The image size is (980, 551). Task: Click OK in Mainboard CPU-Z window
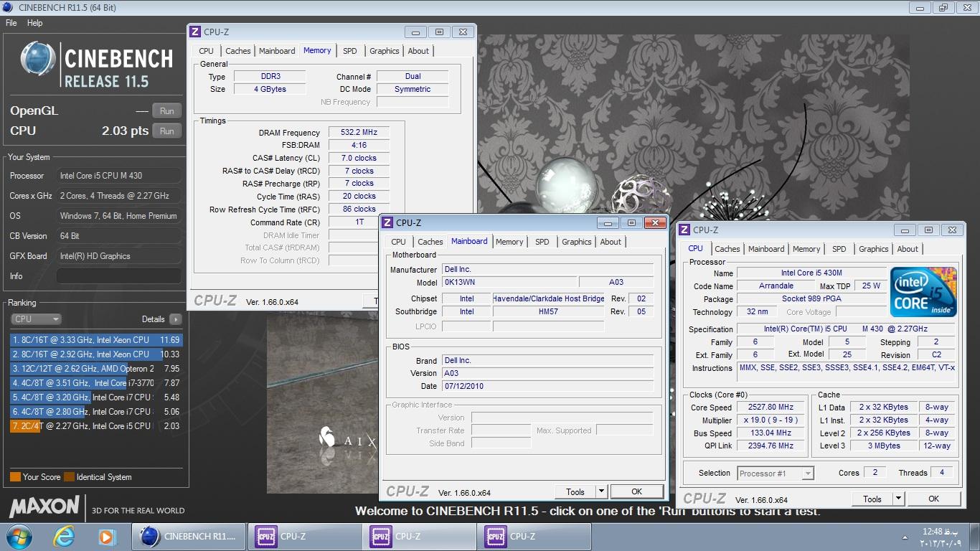click(636, 491)
